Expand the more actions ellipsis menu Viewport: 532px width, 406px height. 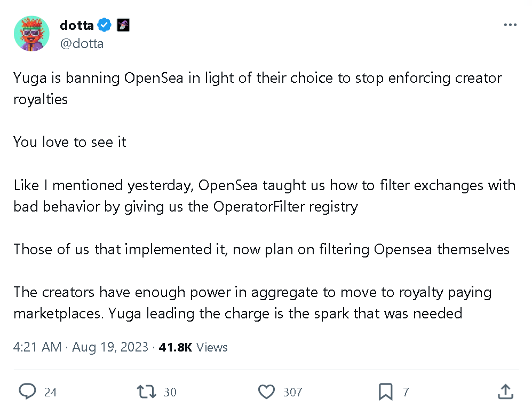coord(510,25)
